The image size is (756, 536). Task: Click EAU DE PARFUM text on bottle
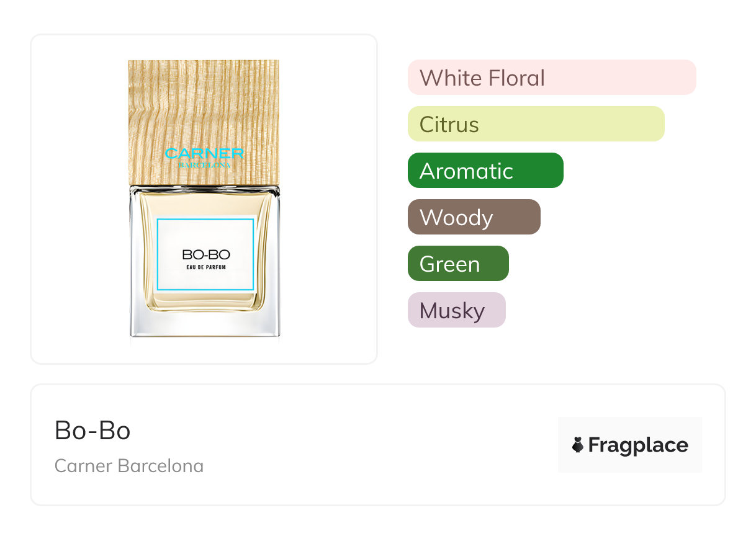pos(205,267)
